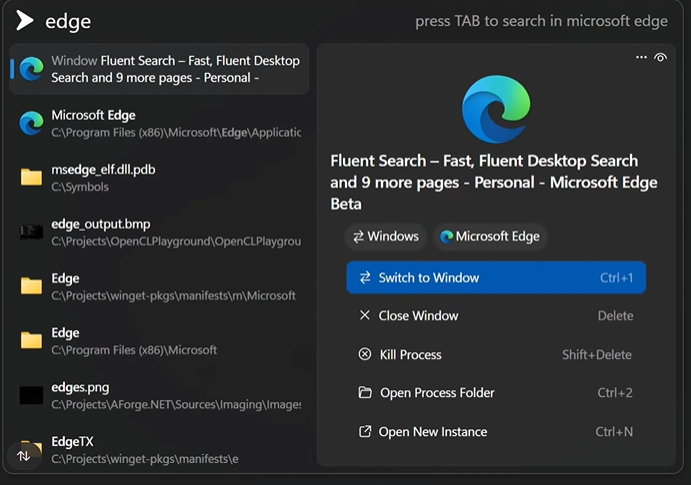Click external-link icon beside Open New Instance
This screenshot has width=691, height=485.
pyautogui.click(x=365, y=431)
